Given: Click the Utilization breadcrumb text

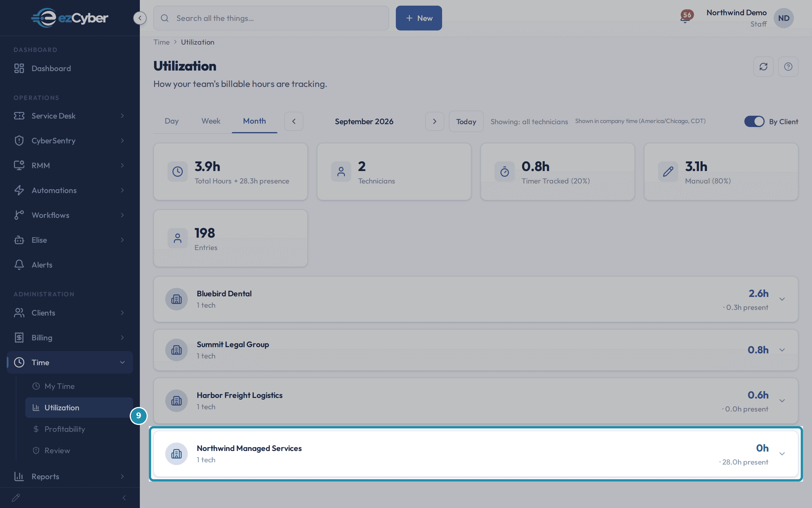Looking at the screenshot, I should click(x=198, y=42).
